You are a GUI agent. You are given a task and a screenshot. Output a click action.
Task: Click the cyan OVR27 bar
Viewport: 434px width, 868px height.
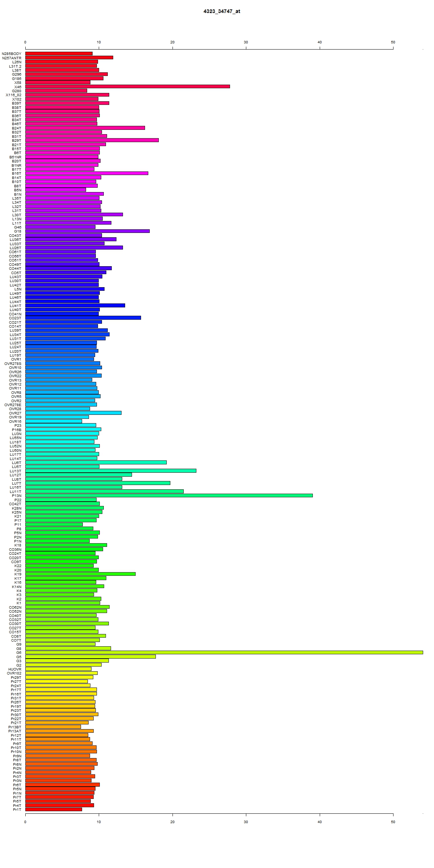(73, 413)
